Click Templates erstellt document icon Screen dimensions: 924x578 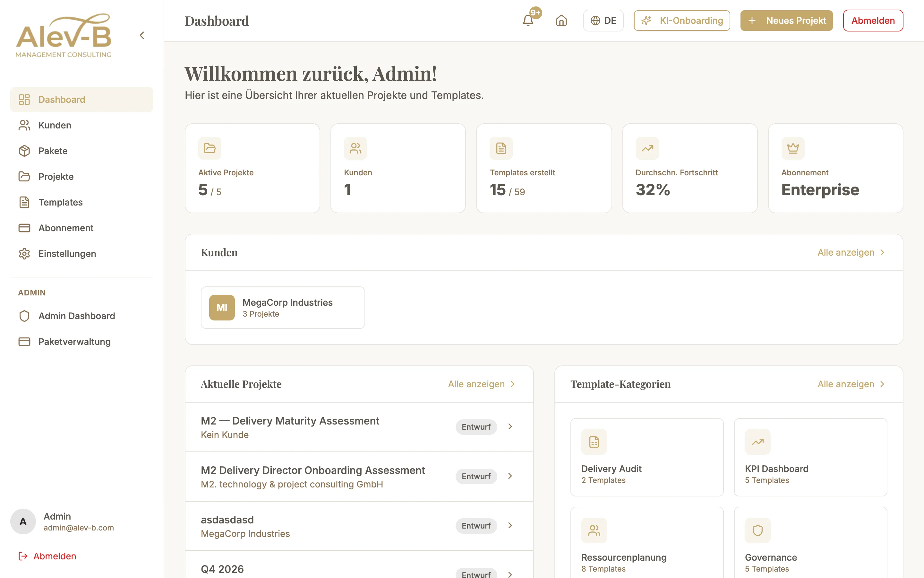click(x=501, y=148)
